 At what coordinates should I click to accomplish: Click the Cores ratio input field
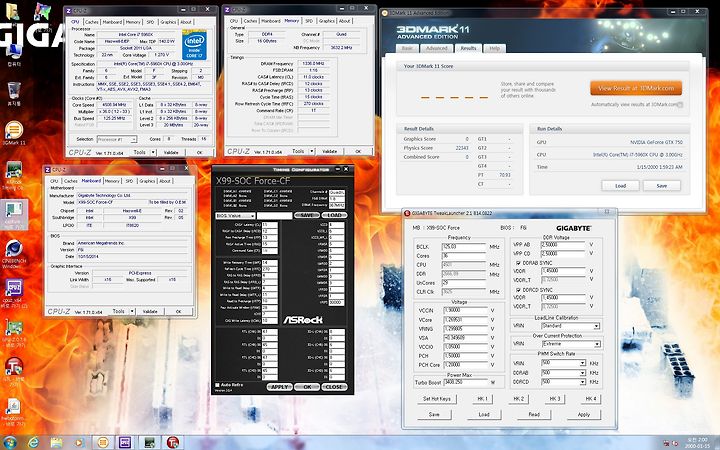[x=464, y=256]
